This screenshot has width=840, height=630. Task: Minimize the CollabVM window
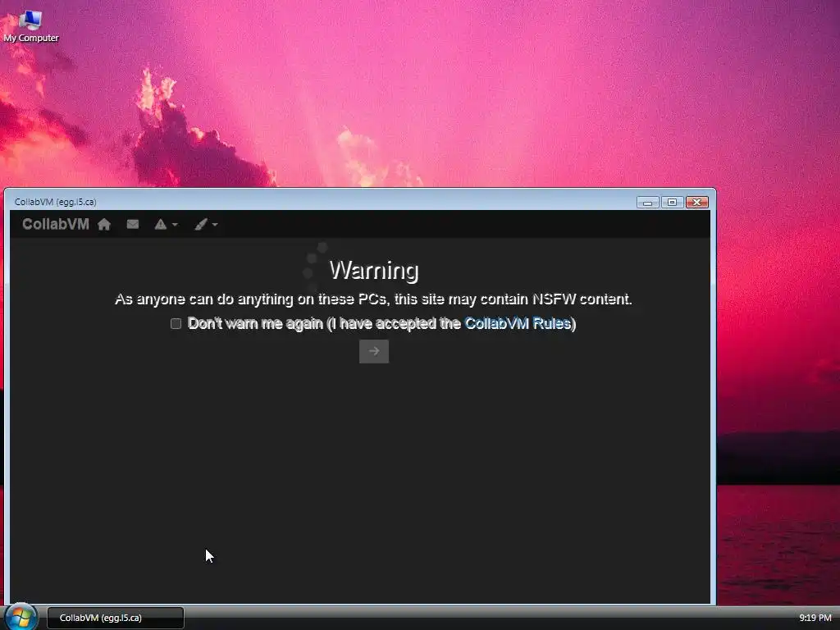pos(648,202)
